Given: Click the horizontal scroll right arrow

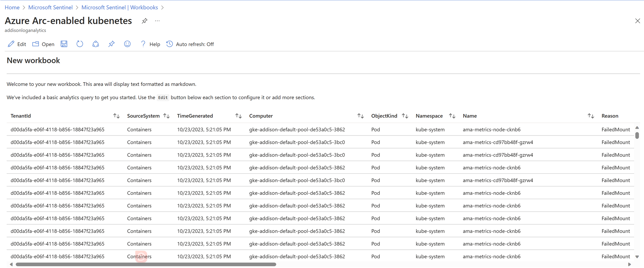Looking at the screenshot, I should pyautogui.click(x=629, y=264).
